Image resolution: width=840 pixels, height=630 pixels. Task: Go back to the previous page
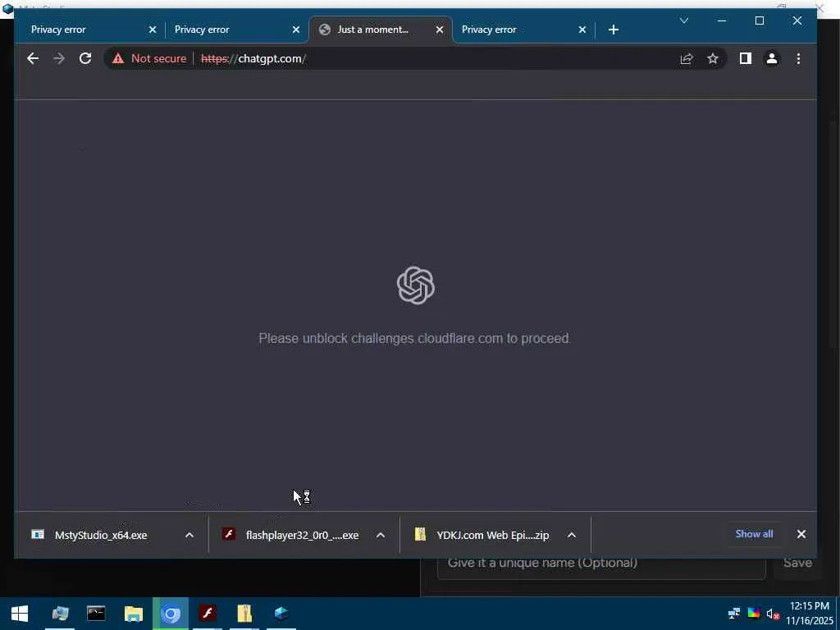(33, 58)
